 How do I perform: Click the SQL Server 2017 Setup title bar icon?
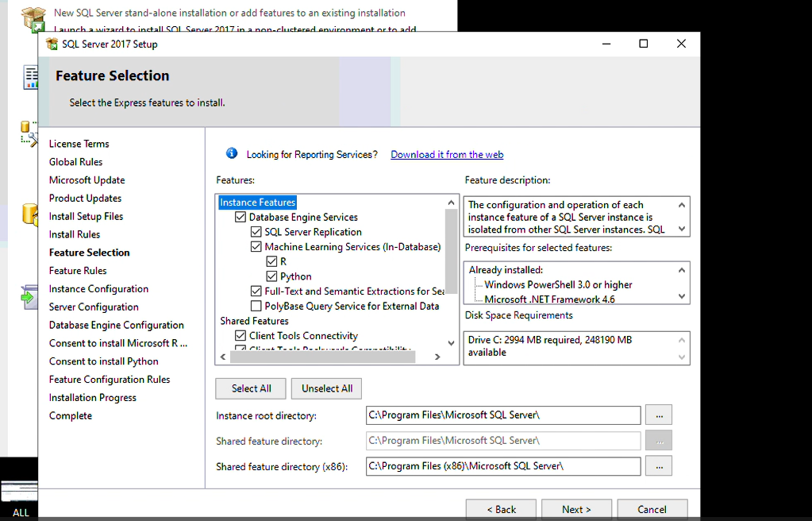52,44
